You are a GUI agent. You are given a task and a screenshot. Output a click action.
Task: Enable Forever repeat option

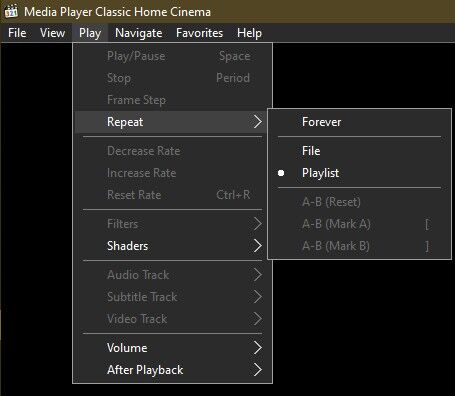click(x=359, y=122)
